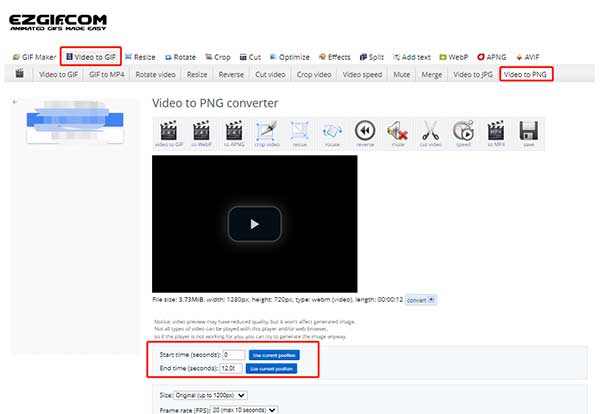Viewport: 600px width, 414px height.
Task: Open GIF Maker in top navigation
Action: [34, 57]
